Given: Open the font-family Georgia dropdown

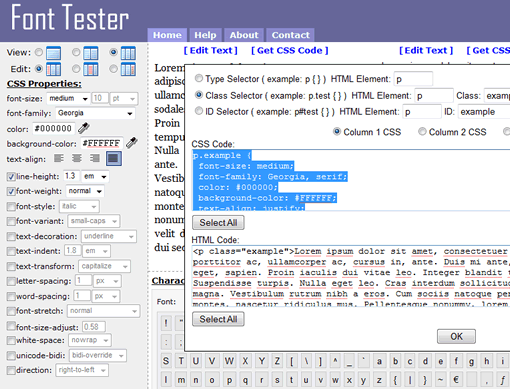Looking at the screenshot, I should point(95,113).
